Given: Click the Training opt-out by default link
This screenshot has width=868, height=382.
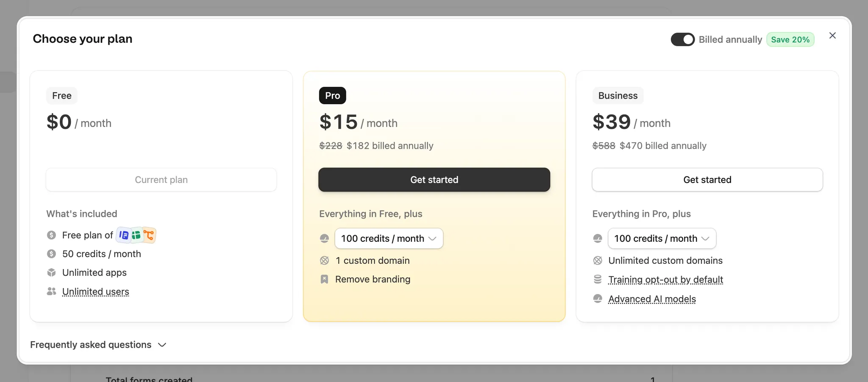Looking at the screenshot, I should [665, 280].
